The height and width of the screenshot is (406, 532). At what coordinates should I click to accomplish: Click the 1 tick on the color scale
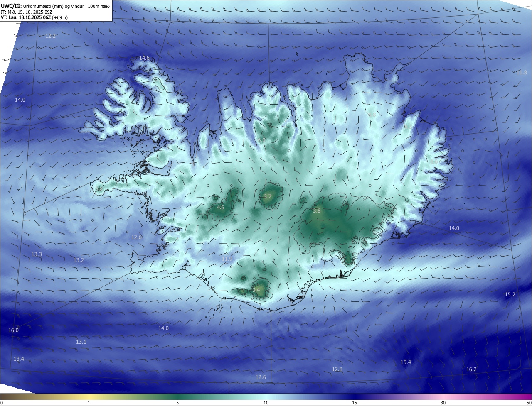point(89,403)
